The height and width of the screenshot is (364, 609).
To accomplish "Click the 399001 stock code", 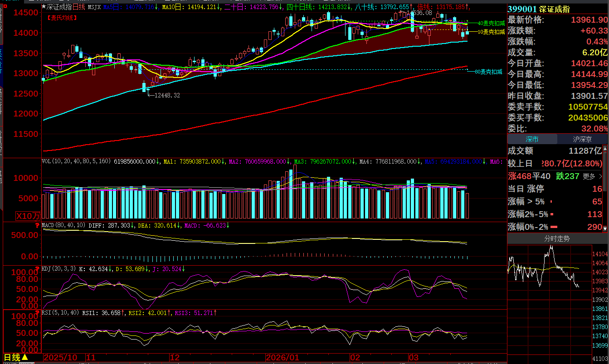I will point(522,9).
